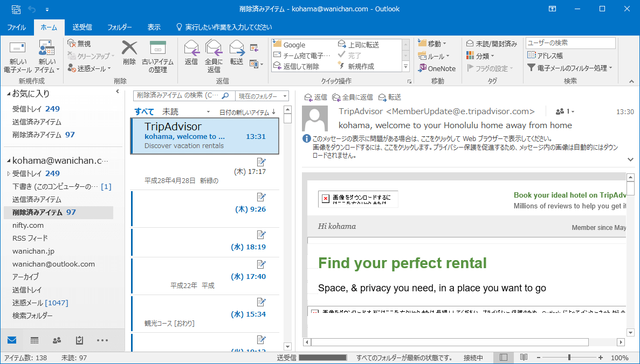Image resolution: width=640 pixels, height=364 pixels.
Task: Open the クイック操作 dialog launcher
Action: point(409,81)
